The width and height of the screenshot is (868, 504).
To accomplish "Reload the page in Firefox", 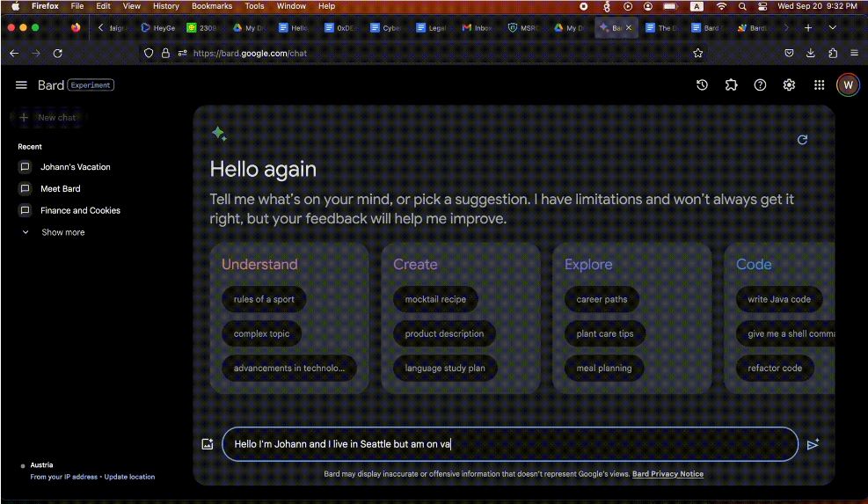I will tap(57, 53).
